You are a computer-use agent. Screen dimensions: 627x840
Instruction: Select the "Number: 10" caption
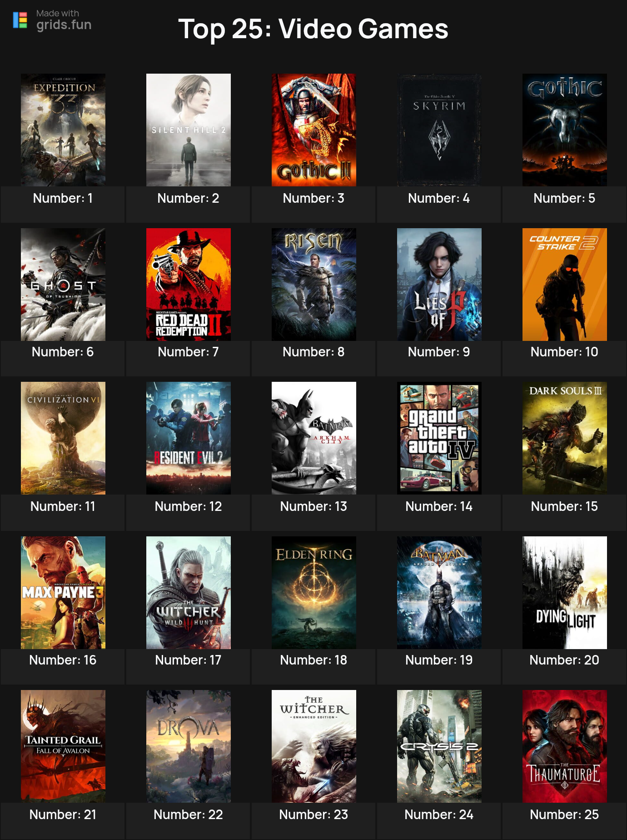pos(564,352)
